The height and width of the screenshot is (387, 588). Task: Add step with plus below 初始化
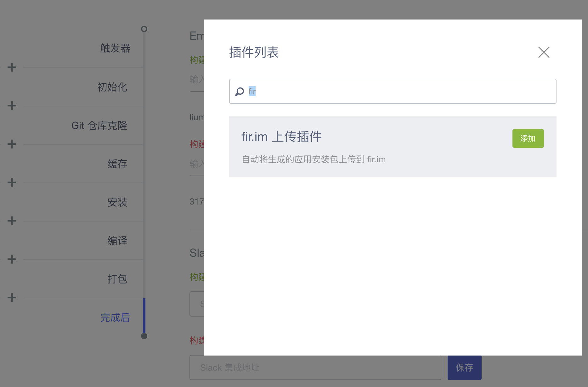click(12, 105)
